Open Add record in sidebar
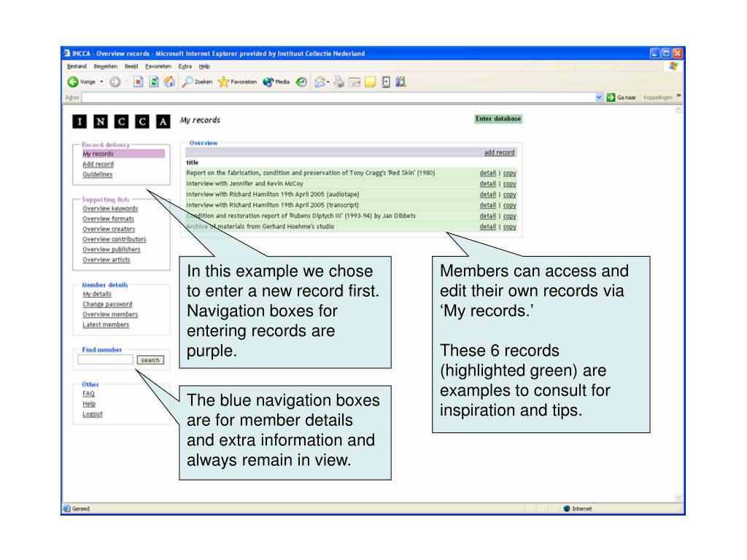 click(98, 164)
